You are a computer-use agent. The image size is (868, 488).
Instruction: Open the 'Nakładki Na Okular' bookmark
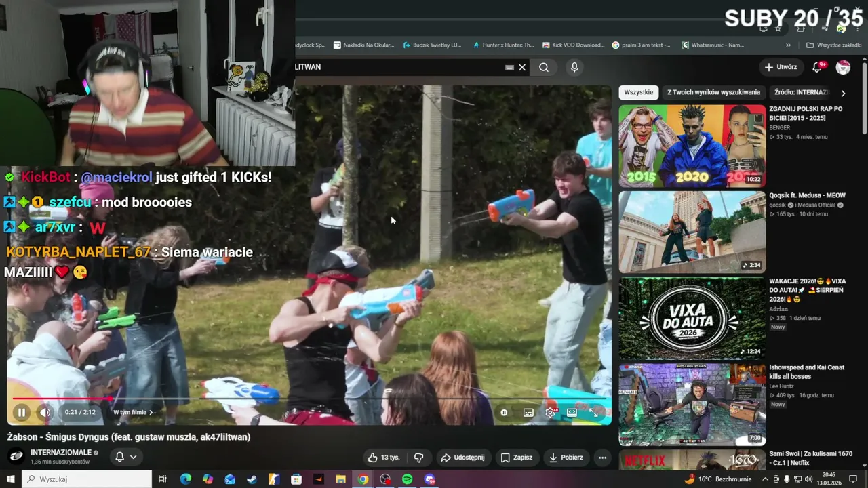pyautogui.click(x=363, y=45)
